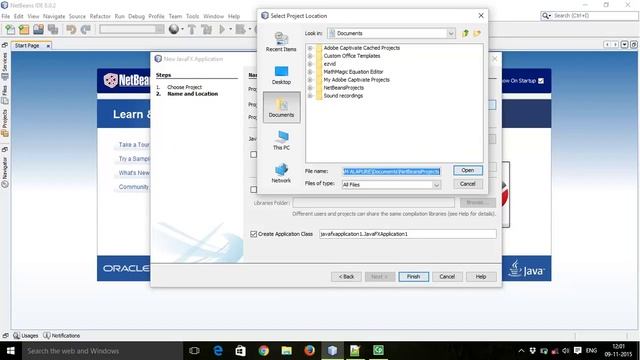Click the Back button in wizard
Viewport: 640px width, 360px height.
346,277
